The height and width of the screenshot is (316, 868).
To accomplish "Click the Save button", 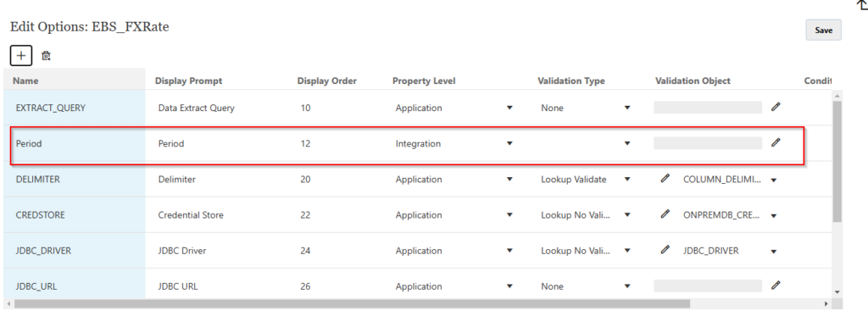I will pos(823,30).
